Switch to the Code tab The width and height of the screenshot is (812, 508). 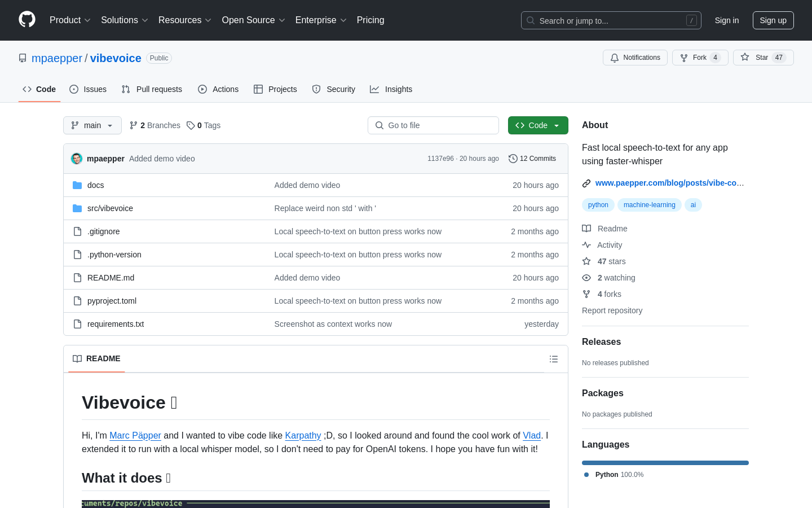click(39, 89)
